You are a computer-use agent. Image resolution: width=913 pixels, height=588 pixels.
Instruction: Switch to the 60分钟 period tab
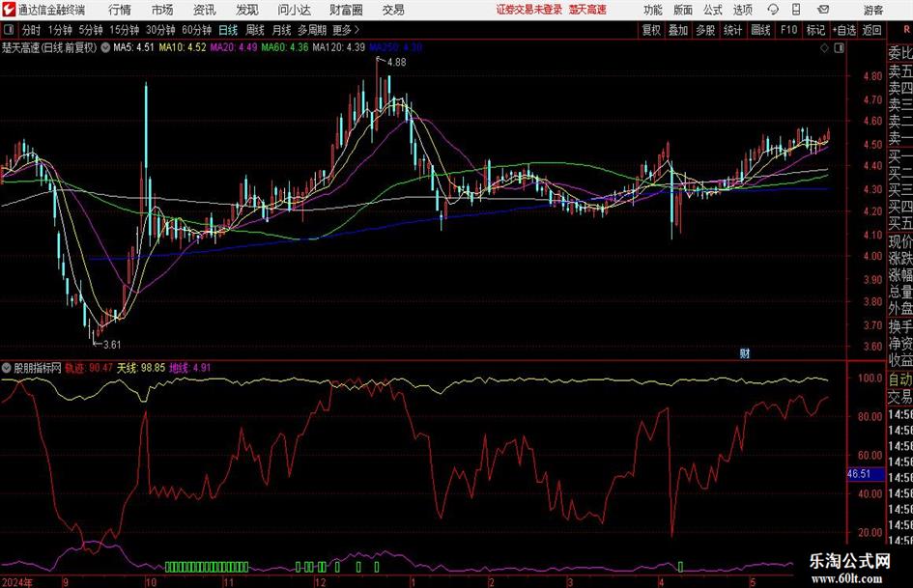click(197, 30)
